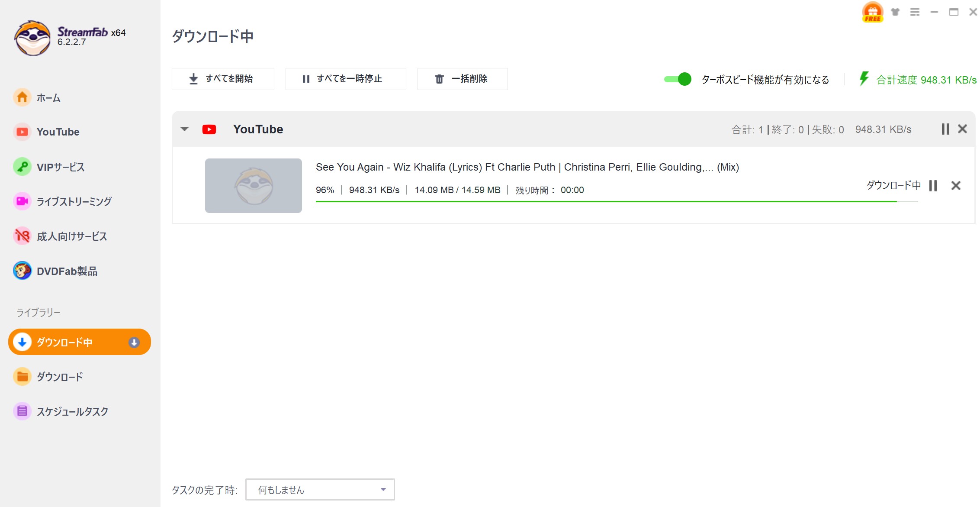Click the ダウンロード中 status label in row
This screenshot has height=507, width=980.
(893, 185)
